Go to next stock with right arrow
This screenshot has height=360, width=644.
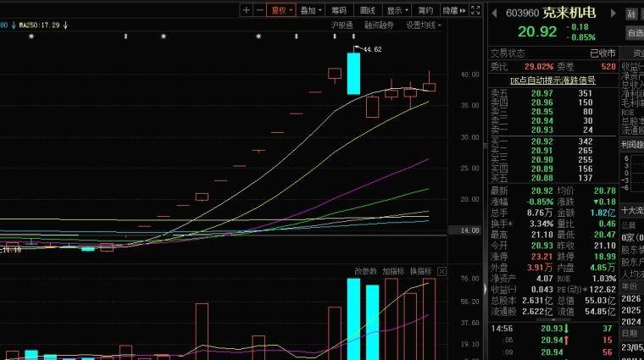[x=613, y=14]
